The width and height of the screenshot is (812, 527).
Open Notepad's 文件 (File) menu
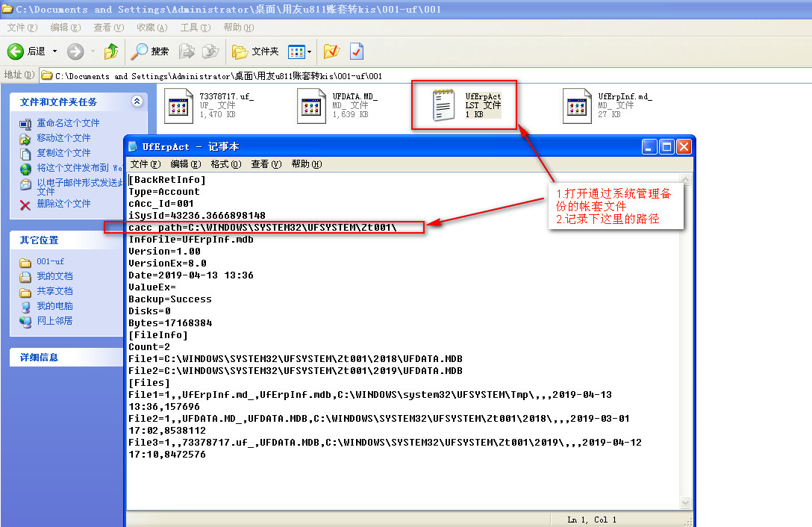145,164
